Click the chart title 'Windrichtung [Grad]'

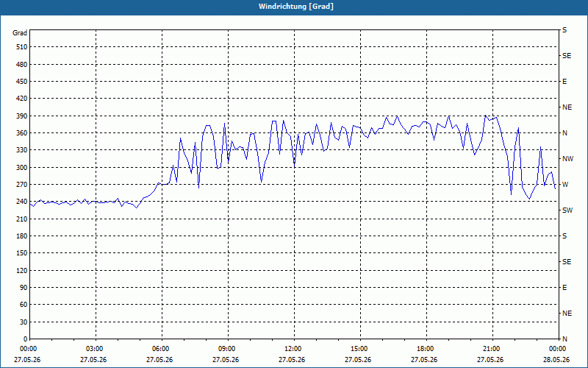point(296,7)
